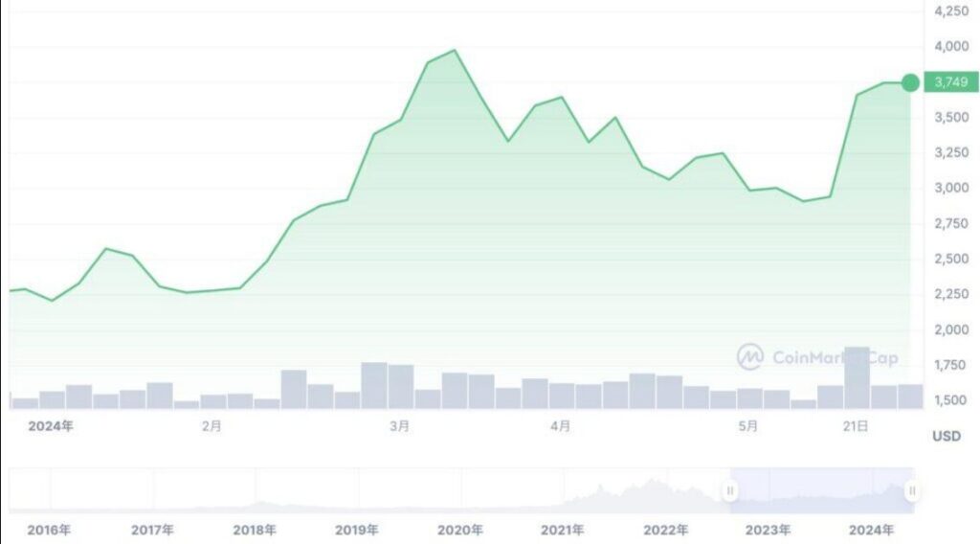Click the tallest volume bar above 21日
The width and height of the screenshot is (980, 544).
[857, 378]
